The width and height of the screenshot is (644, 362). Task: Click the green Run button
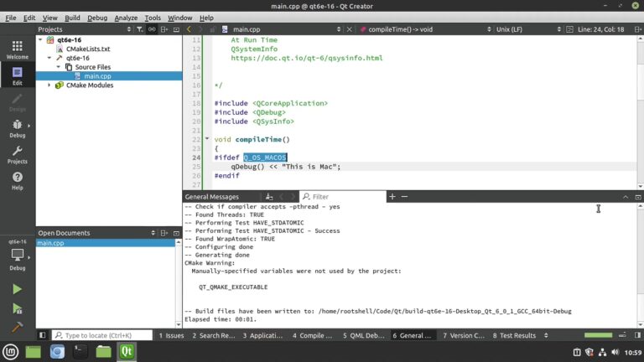[x=17, y=289]
